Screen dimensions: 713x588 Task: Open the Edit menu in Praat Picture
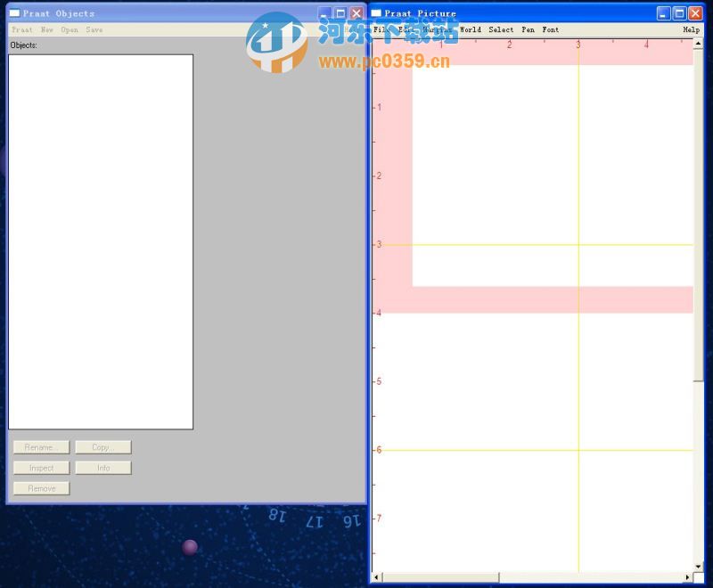[x=406, y=29]
